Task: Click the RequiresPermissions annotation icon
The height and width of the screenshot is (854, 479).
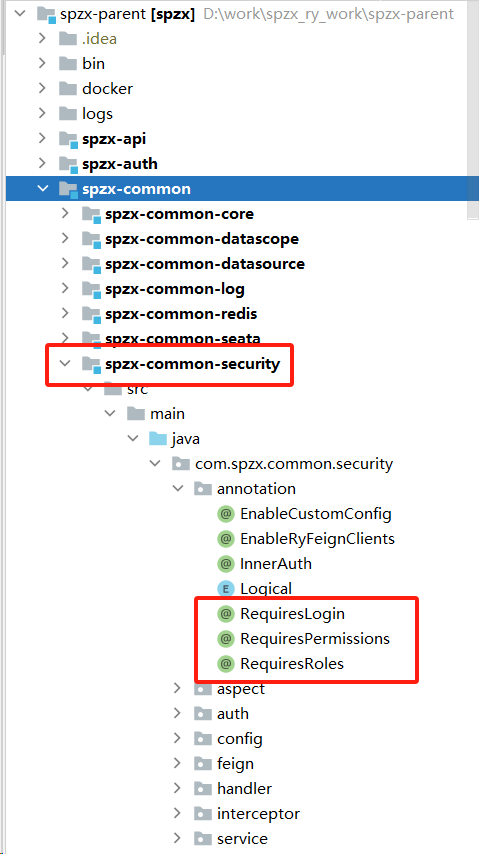Action: click(225, 639)
